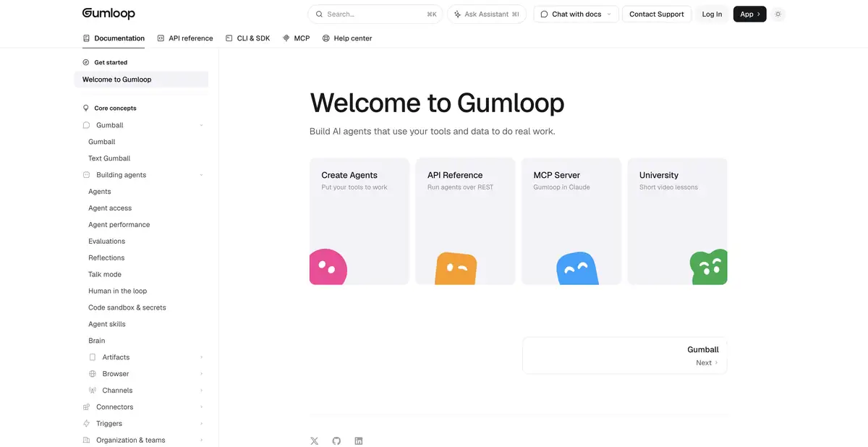Expand the Organization & teams chevron
The image size is (868, 447).
tap(201, 440)
